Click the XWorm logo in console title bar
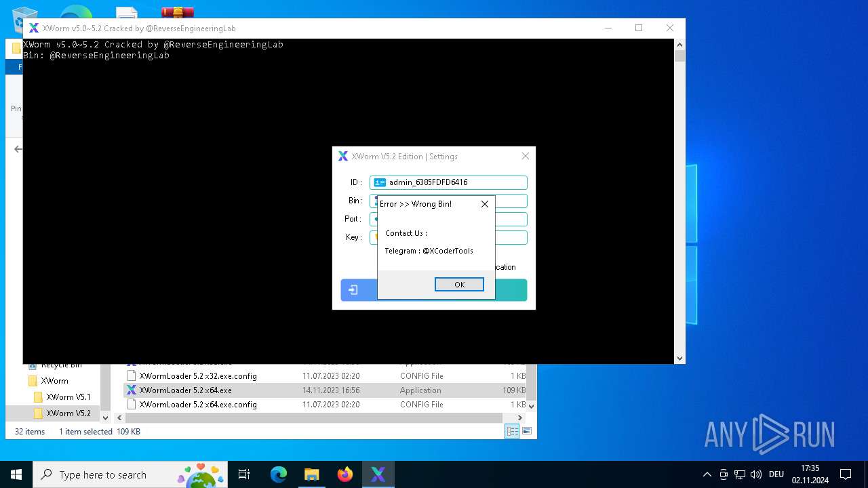 [x=33, y=28]
